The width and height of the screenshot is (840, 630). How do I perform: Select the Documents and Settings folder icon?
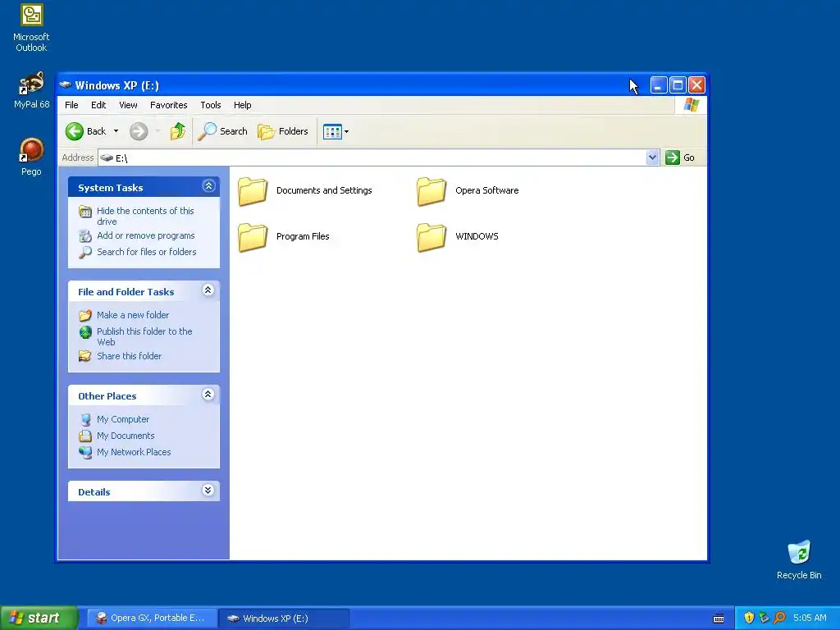[253, 190]
